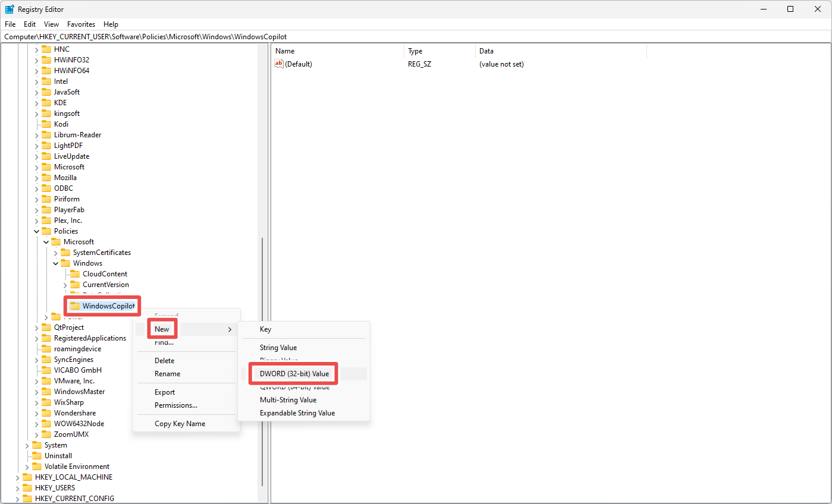
Task: Click the QtProject folder icon
Action: [46, 327]
